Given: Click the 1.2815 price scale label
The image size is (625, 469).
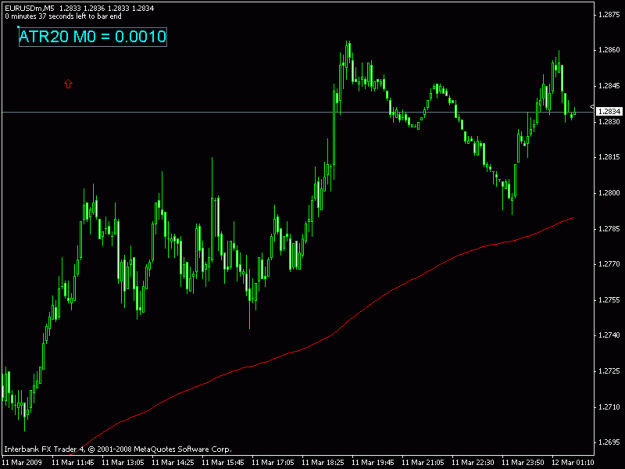Looking at the screenshot, I should click(x=609, y=157).
